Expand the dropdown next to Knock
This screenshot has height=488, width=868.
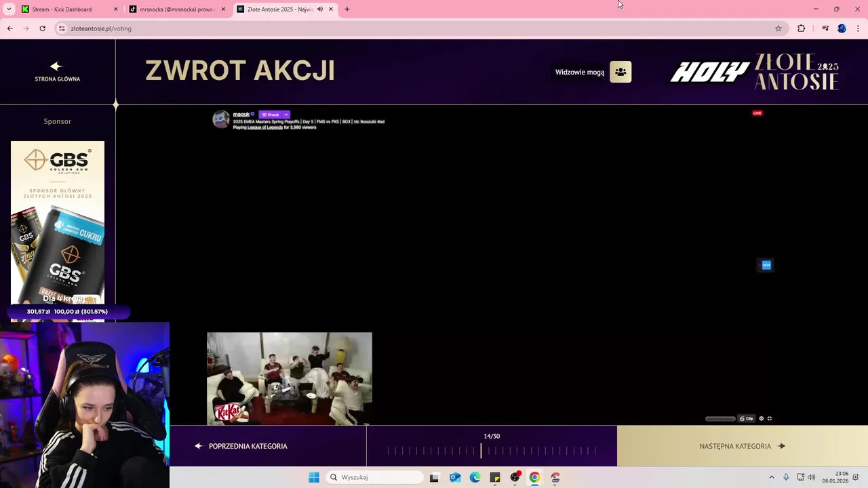(286, 115)
